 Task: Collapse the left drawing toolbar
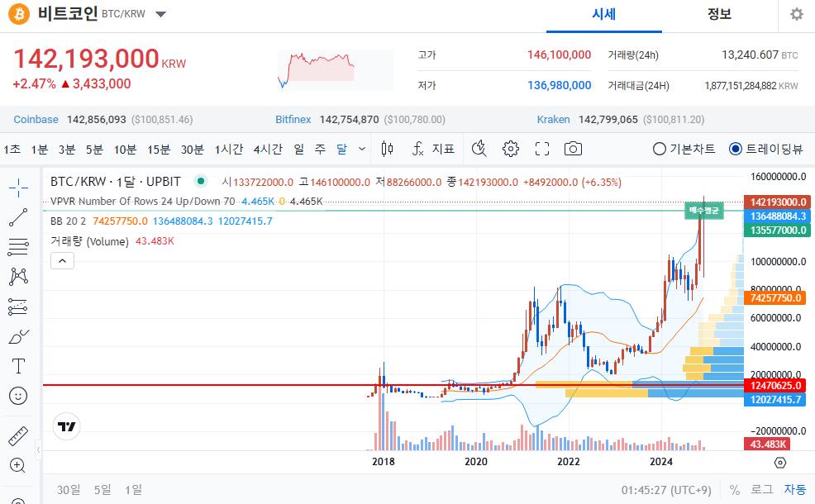[x=39, y=450]
